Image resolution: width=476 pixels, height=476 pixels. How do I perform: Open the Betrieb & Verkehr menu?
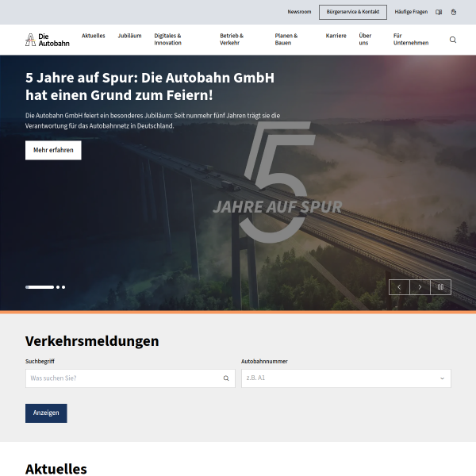tap(232, 40)
